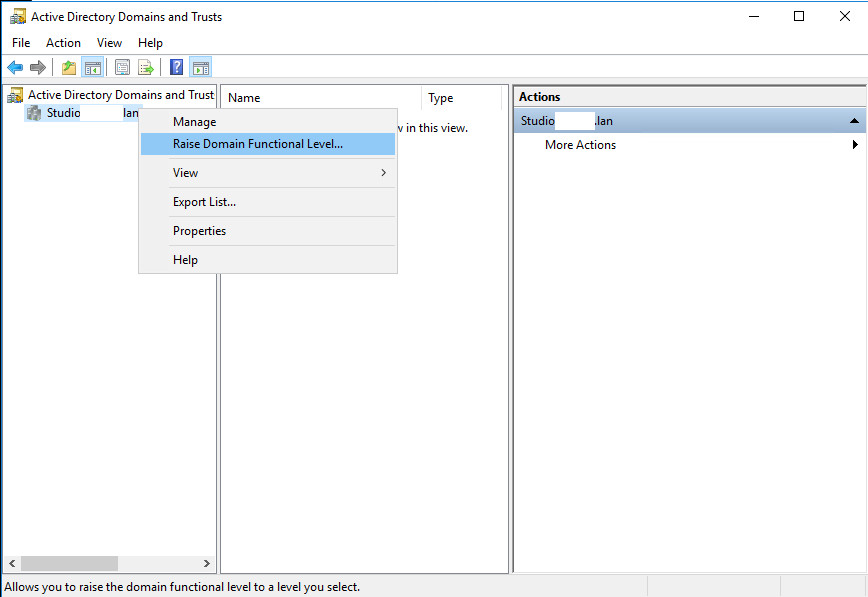Expand the More Actions arrow
Screen dimensions: 868x597
[855, 145]
